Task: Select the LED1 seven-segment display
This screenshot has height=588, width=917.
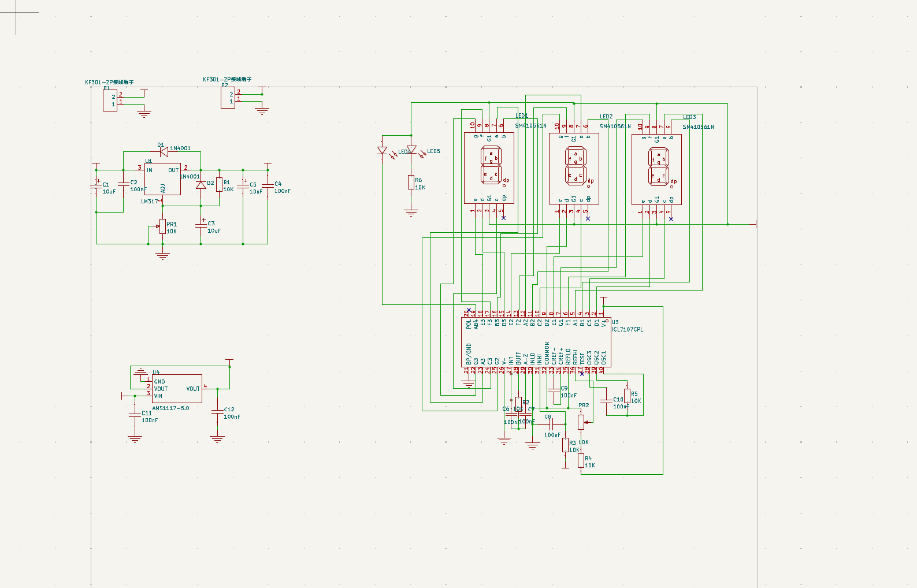Action: (489, 168)
